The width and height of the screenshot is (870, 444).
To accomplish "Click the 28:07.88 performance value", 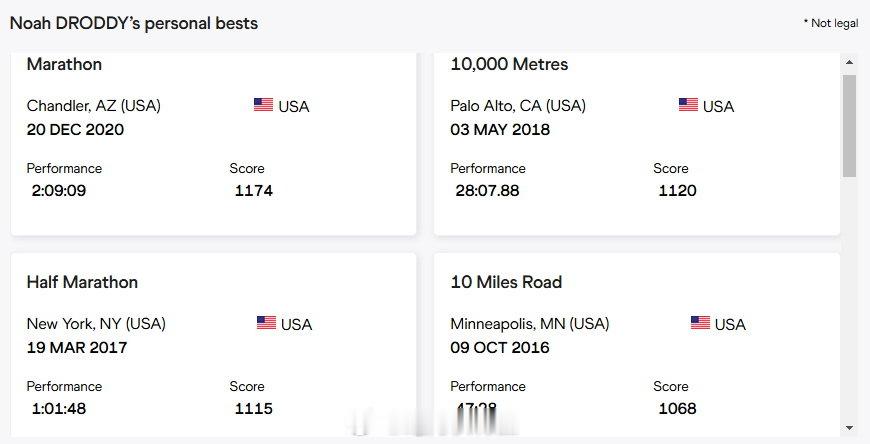I will (x=487, y=191).
